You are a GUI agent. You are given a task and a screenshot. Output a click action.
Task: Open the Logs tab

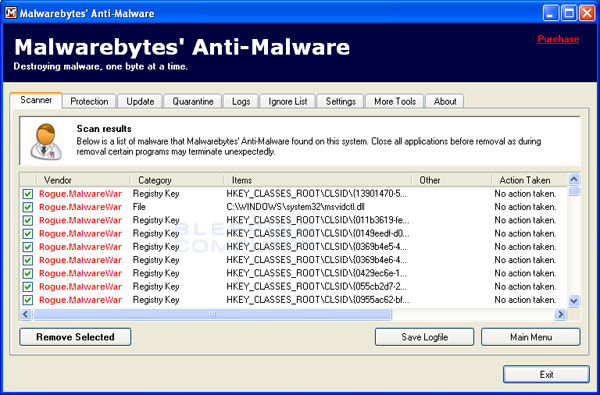(x=241, y=101)
